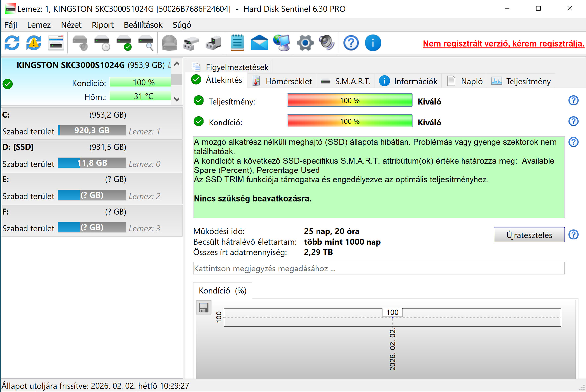Save the Kondíció graph with floppy icon
586x392 pixels.
[x=204, y=307]
